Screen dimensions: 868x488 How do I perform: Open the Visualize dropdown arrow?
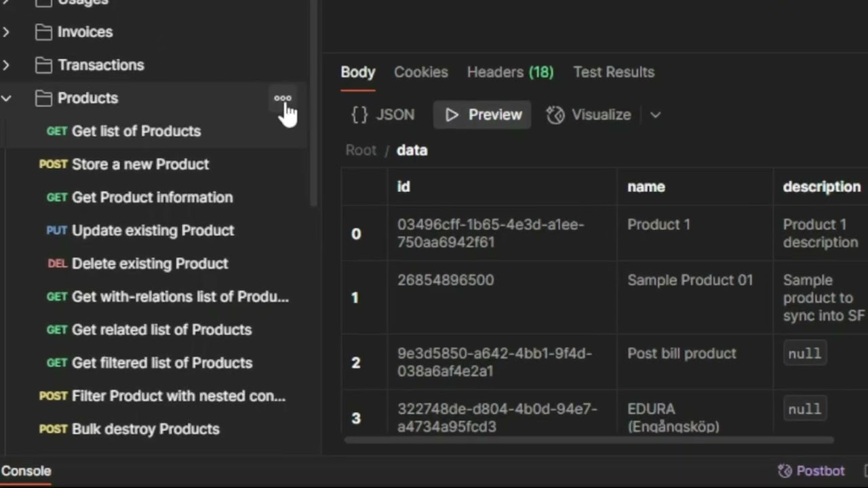pos(655,115)
